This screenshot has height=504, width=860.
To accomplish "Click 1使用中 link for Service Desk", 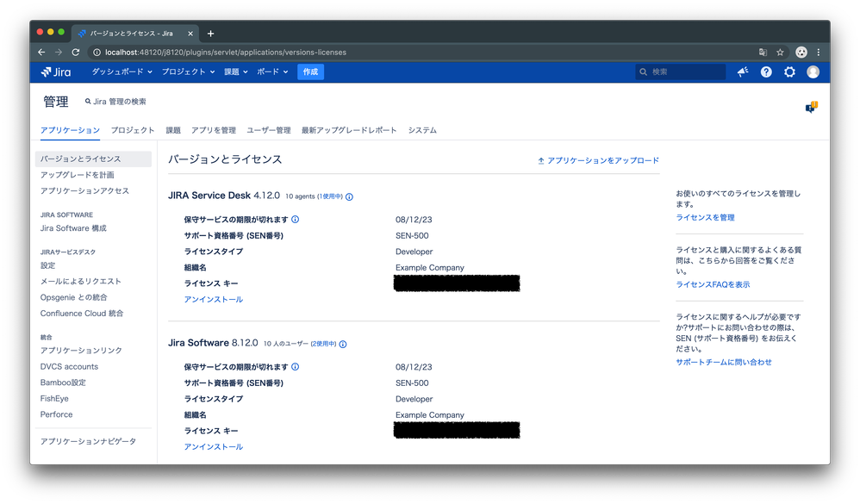I will click(x=330, y=196).
